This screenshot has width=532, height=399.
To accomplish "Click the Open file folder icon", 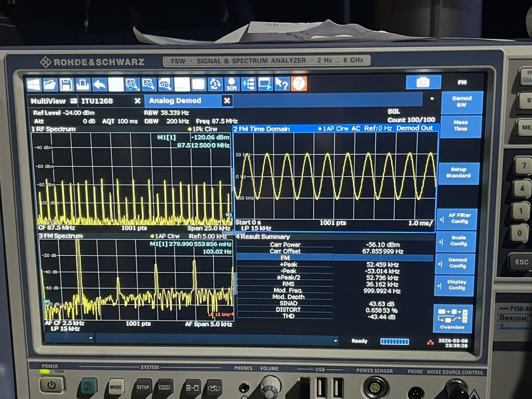I will [x=50, y=85].
